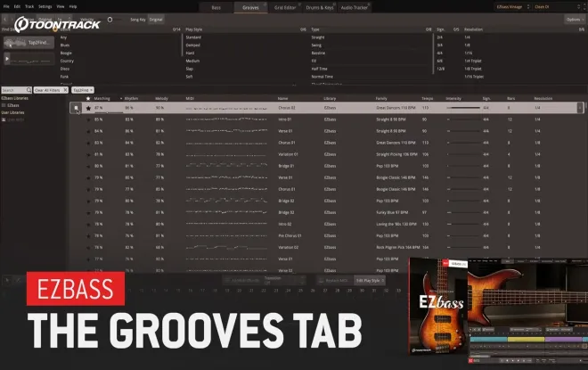This screenshot has height=370, width=588.
Task: Open the Edit menu
Action: click(17, 6)
